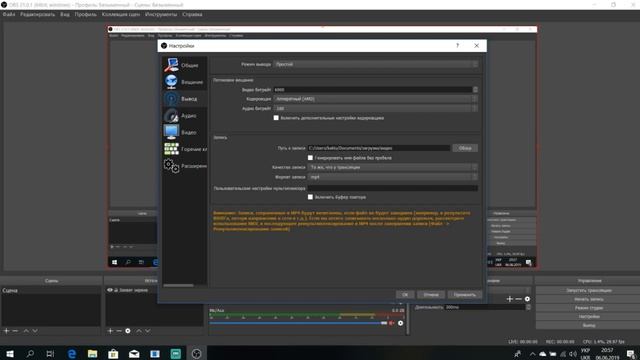Click Запустить трансляцию (Start Streaming) button
640x360 pixels.
[x=589, y=290]
